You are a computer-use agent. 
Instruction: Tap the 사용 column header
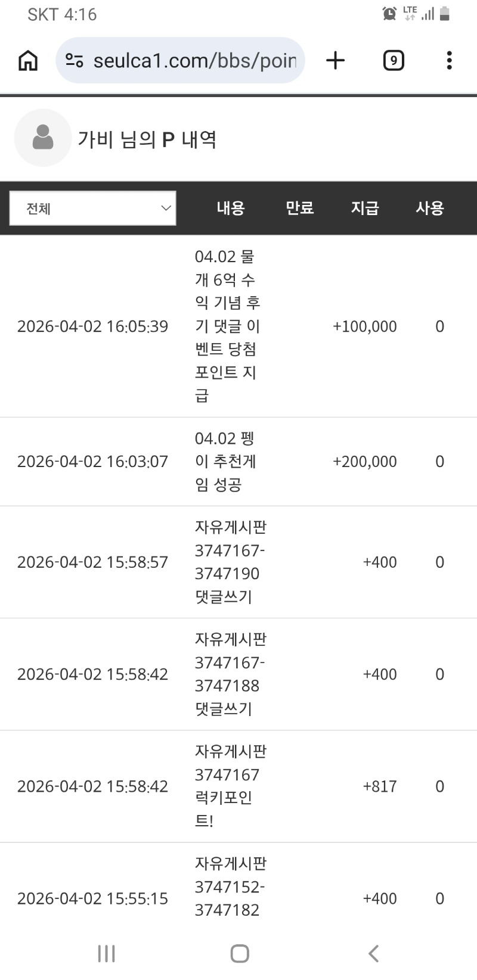pyautogui.click(x=429, y=208)
